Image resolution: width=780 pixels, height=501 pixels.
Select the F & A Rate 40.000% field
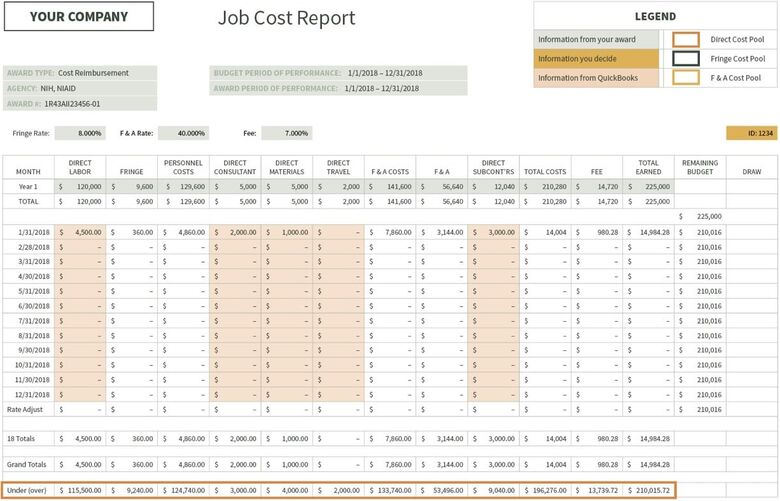[x=184, y=133]
